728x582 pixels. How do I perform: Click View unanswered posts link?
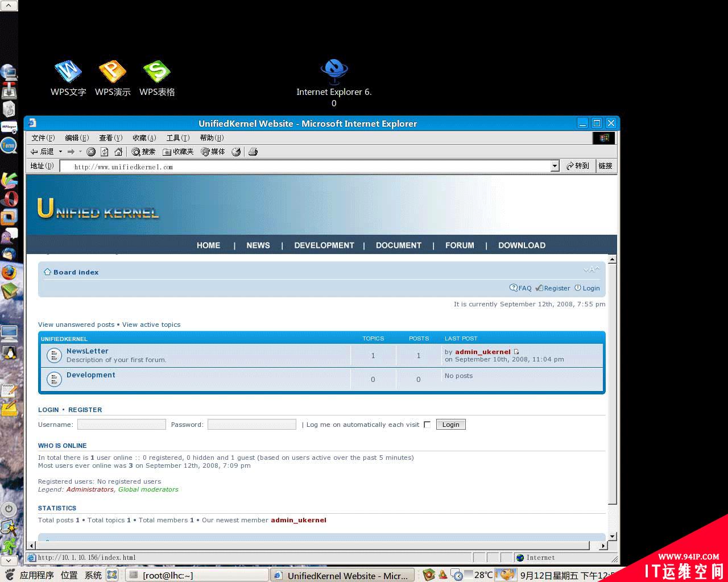point(76,325)
